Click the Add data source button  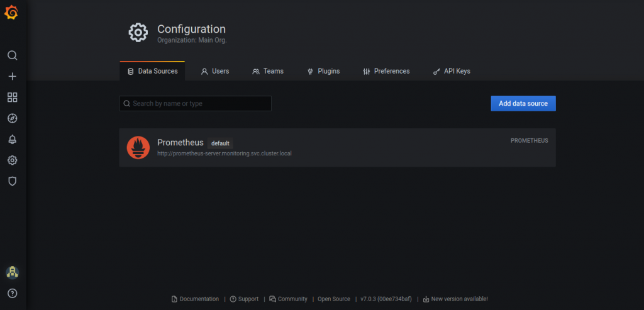523,104
